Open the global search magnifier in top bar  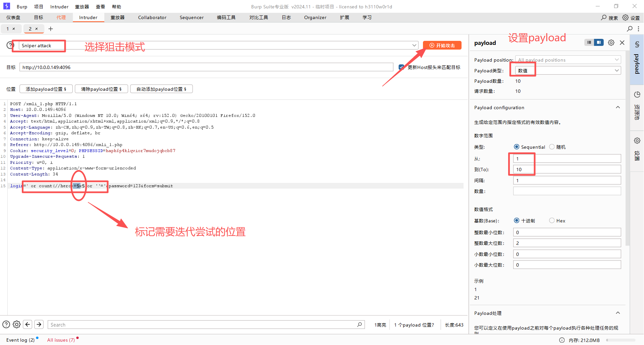pos(604,17)
